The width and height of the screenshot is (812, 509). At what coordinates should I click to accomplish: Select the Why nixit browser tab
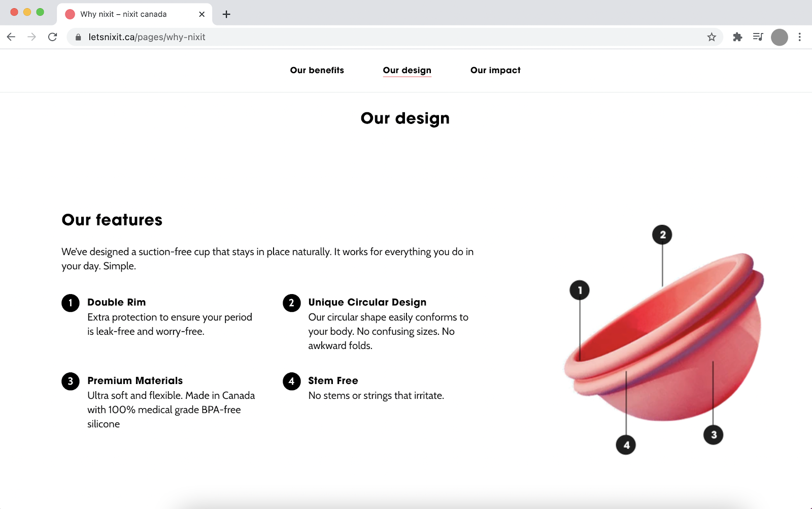pyautogui.click(x=134, y=14)
